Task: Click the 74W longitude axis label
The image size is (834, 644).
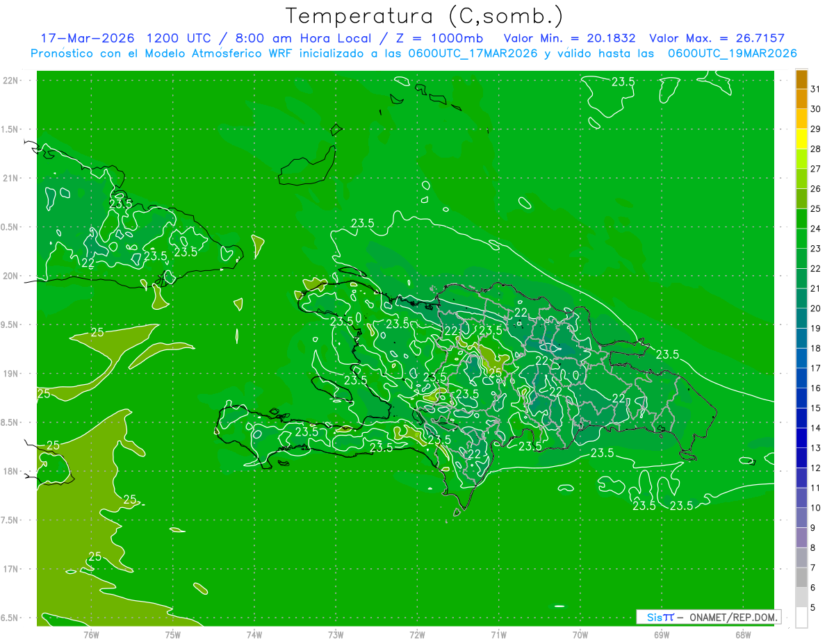Action: tap(254, 634)
